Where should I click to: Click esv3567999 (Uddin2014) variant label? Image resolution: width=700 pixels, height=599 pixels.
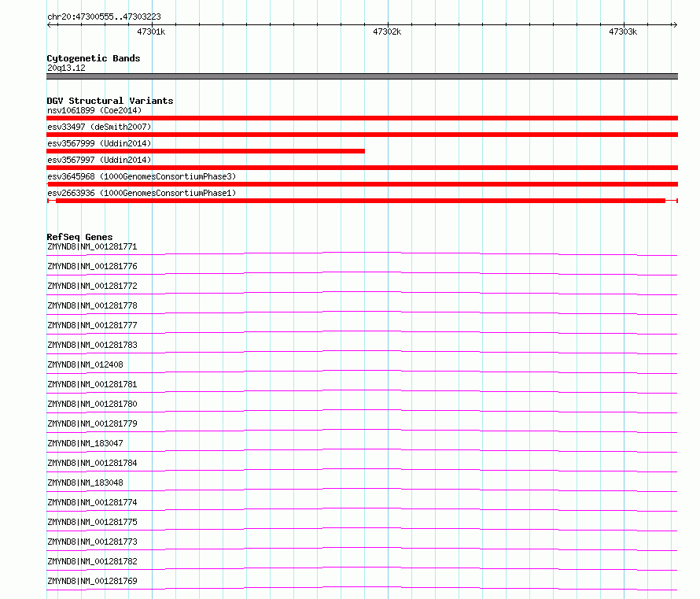pos(99,143)
